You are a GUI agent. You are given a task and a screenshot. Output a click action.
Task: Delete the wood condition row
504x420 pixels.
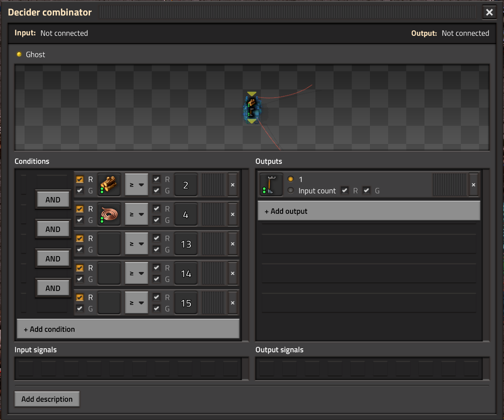(232, 185)
